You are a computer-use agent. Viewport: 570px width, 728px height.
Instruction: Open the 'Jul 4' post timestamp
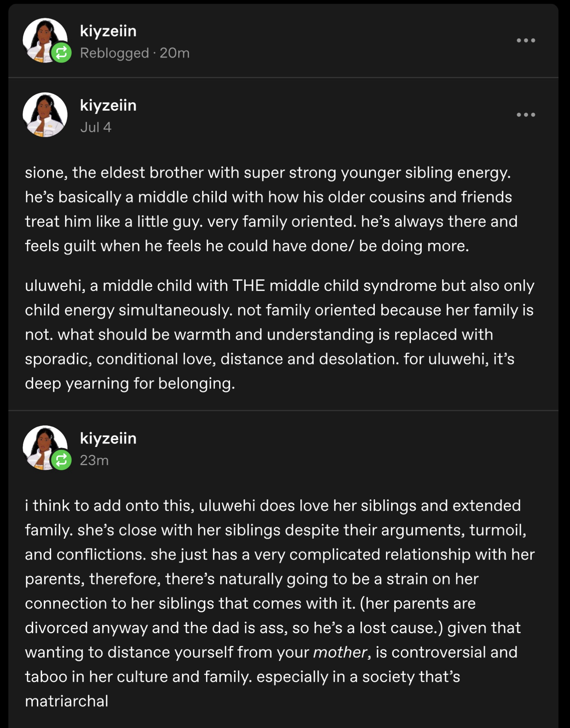coord(95,127)
